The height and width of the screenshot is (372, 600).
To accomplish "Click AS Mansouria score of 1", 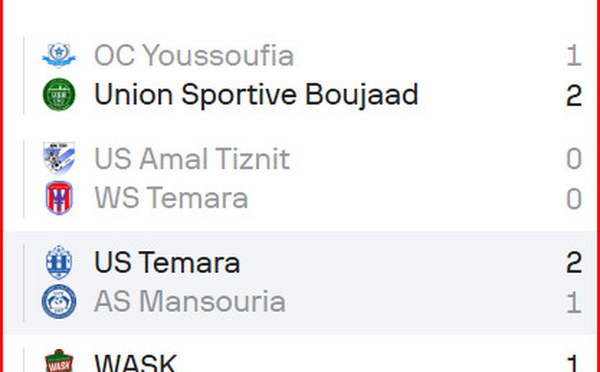I will click(x=574, y=302).
